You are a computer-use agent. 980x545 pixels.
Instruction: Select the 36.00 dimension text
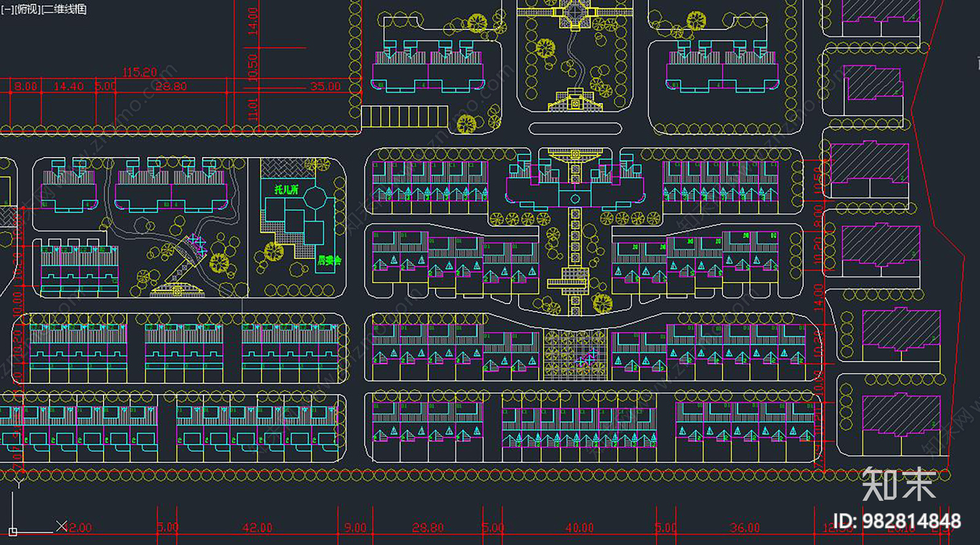pos(745,527)
